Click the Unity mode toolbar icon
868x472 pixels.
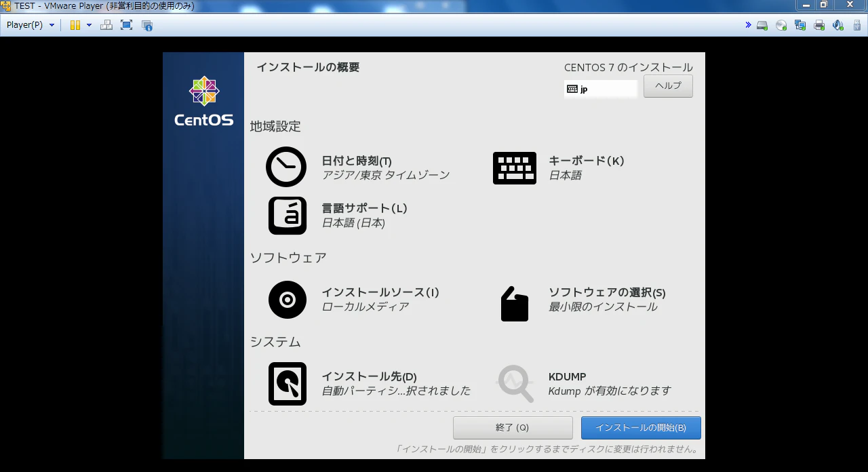147,26
